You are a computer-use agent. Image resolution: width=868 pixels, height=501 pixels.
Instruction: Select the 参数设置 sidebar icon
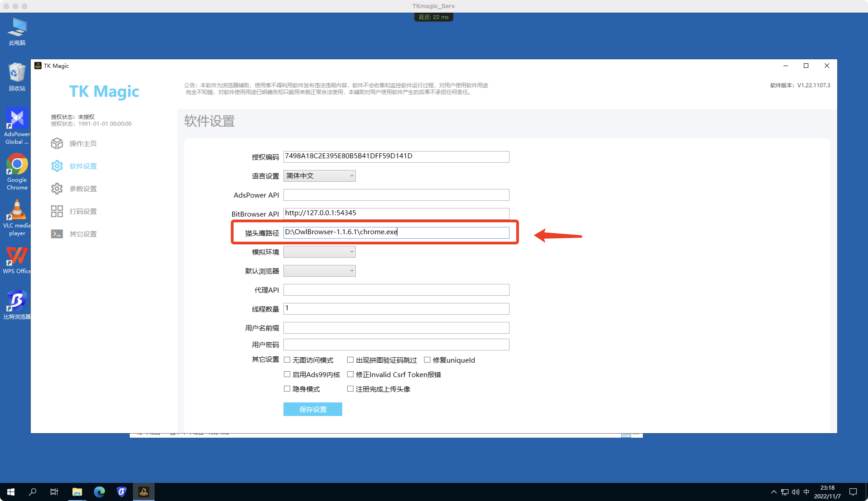pos(83,189)
